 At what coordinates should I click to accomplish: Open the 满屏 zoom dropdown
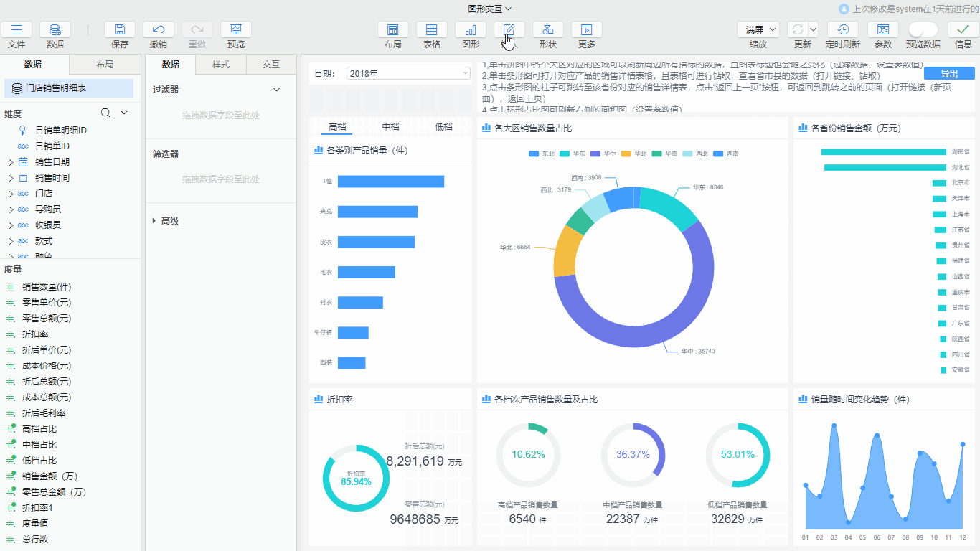[758, 30]
